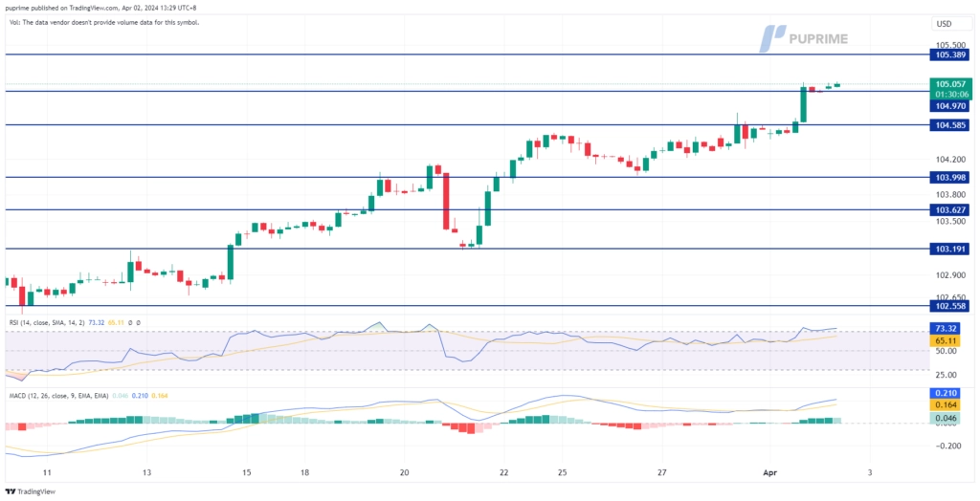Click the time axis label 'Apr'

point(769,472)
